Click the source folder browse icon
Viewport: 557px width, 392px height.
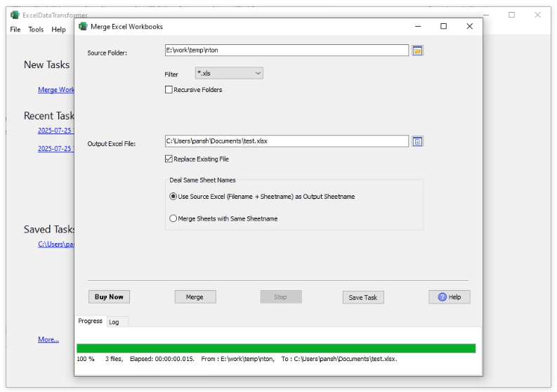pos(417,51)
